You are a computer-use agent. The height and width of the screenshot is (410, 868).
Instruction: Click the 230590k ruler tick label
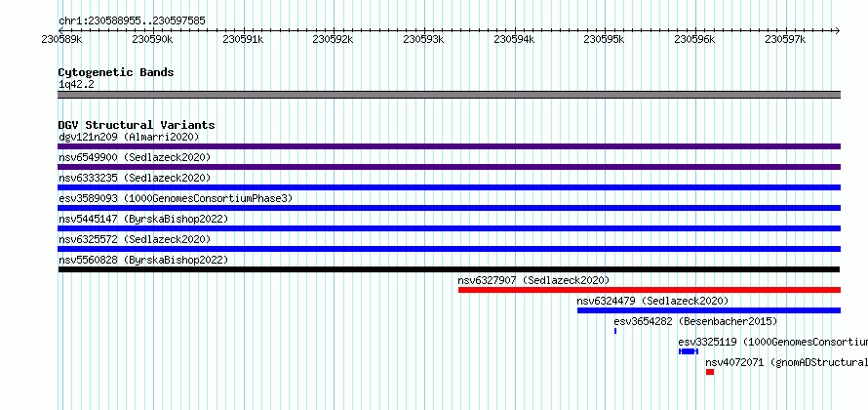pyautogui.click(x=152, y=39)
